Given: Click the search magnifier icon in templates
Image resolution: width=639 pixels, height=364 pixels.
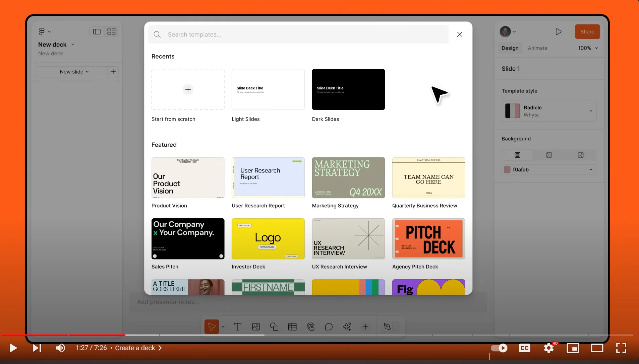Looking at the screenshot, I should tap(157, 34).
